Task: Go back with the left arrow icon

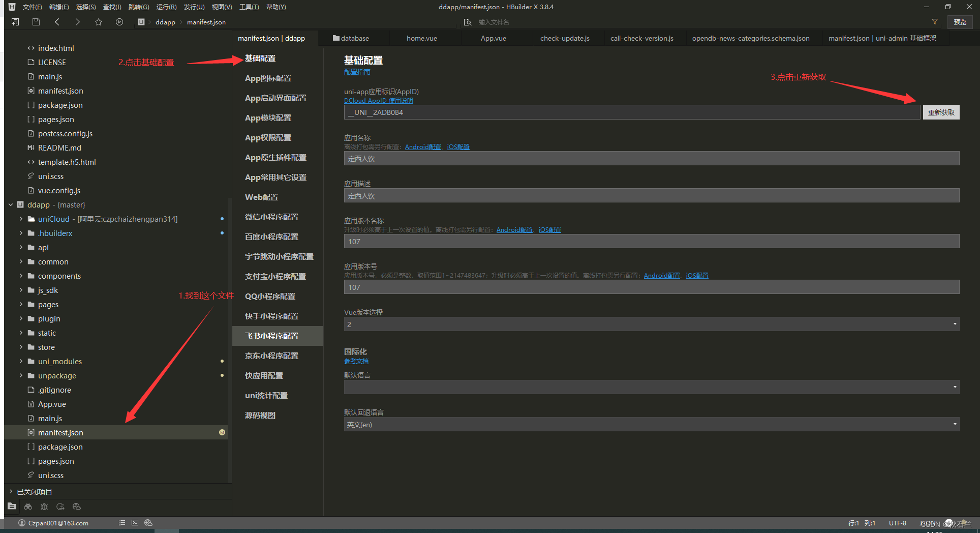Action: pyautogui.click(x=57, y=22)
